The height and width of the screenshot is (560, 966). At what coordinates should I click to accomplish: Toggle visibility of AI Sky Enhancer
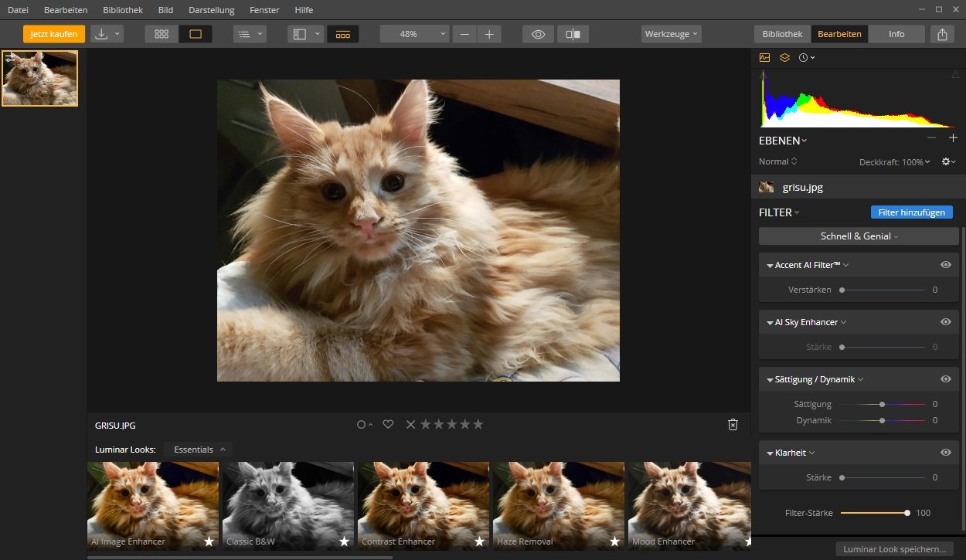point(945,322)
